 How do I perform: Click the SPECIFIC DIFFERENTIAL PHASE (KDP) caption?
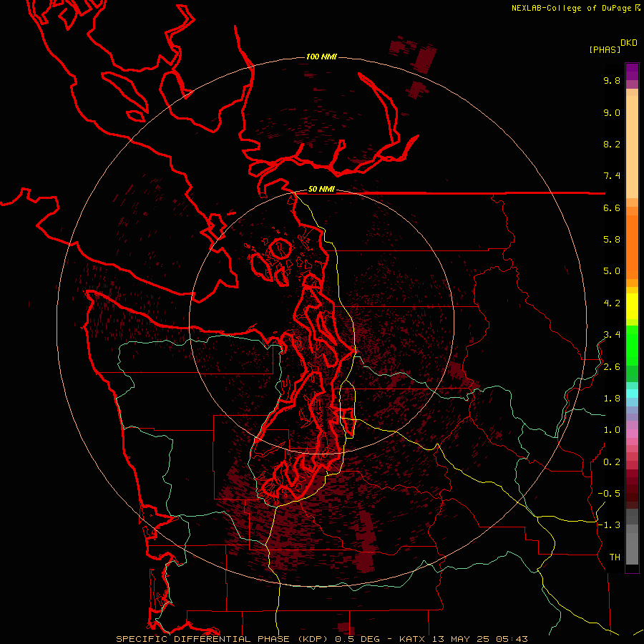[224, 639]
